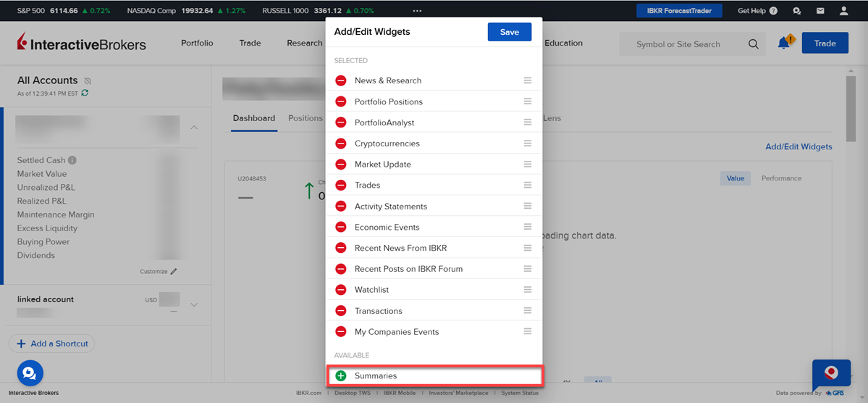
Task: Open the Trade menu in navigation
Action: 250,43
